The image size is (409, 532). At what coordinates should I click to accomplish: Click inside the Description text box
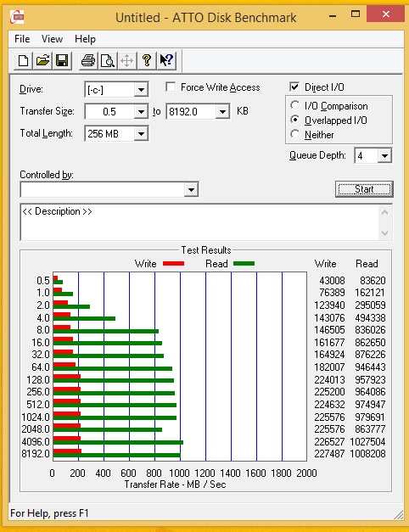[200, 222]
